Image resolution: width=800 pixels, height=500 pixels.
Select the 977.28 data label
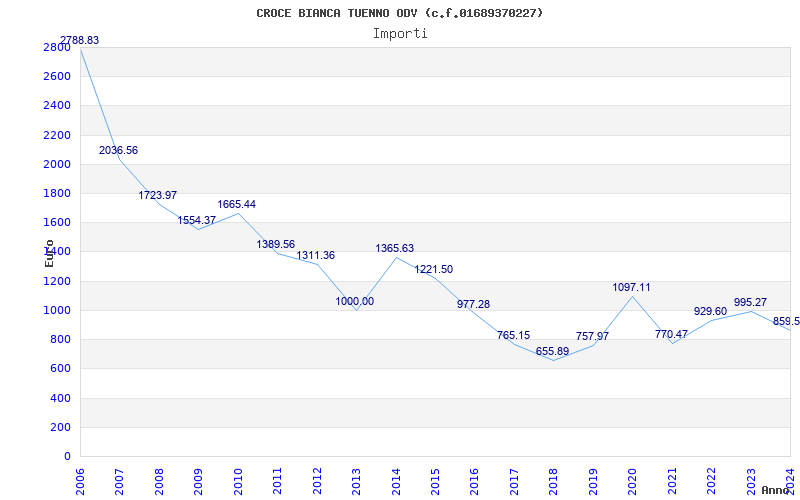click(473, 305)
